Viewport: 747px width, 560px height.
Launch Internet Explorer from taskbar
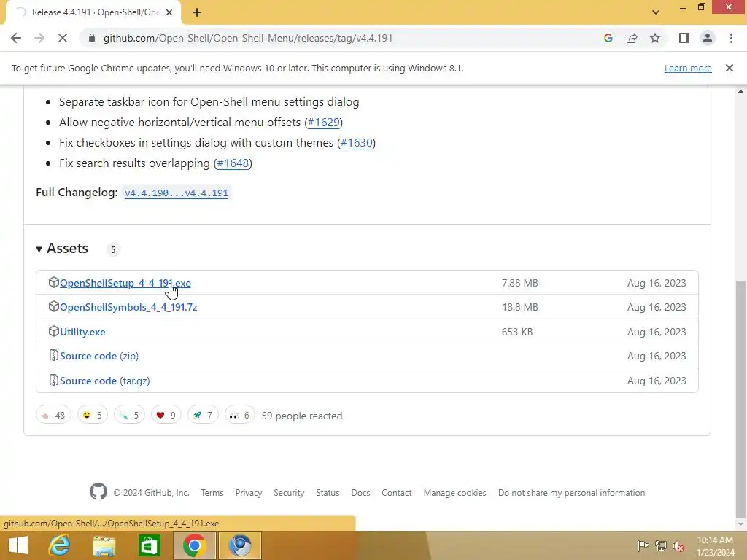tap(60, 545)
